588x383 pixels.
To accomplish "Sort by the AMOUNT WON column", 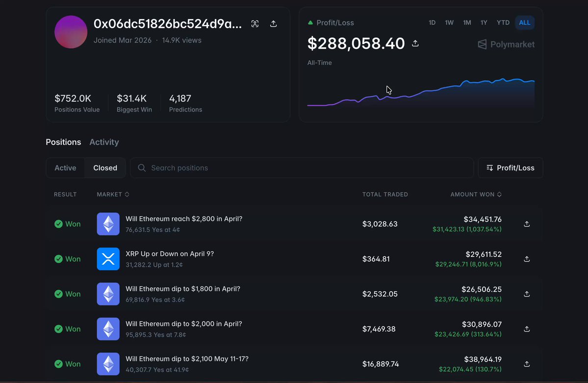I will [x=476, y=194].
